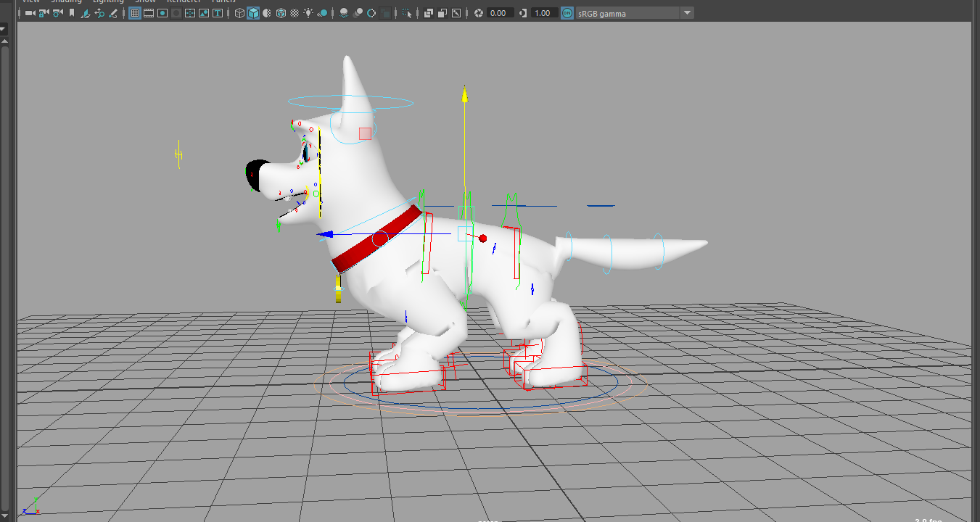Click the yellow Y-axis move arrow

click(x=464, y=94)
